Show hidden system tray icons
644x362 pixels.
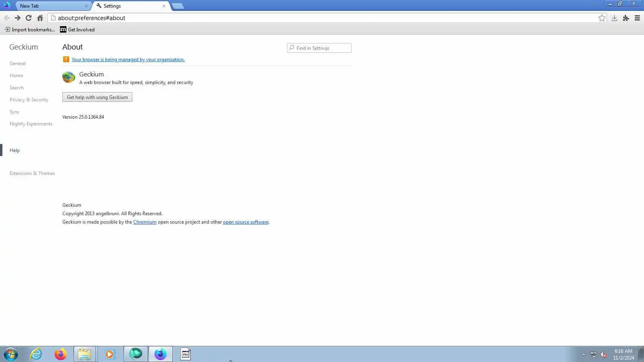tap(584, 354)
